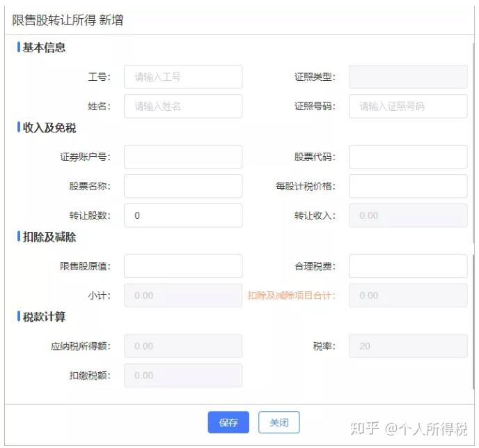Screen dimensions: 479x448
Task: Click the 工号 input field
Action: click(x=183, y=77)
